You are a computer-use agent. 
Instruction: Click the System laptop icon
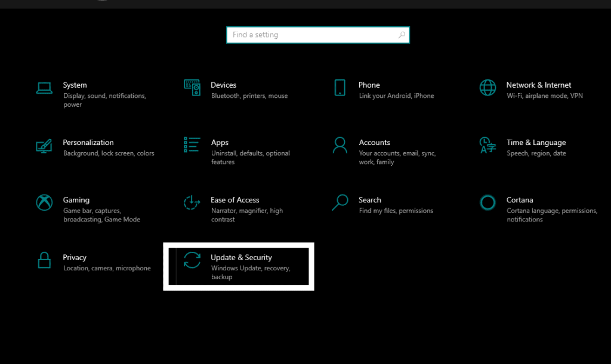[44, 88]
